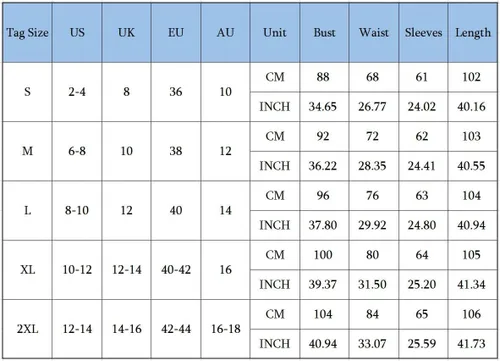
Task: Click length value 41.73 inch
Action: pyautogui.click(x=471, y=344)
